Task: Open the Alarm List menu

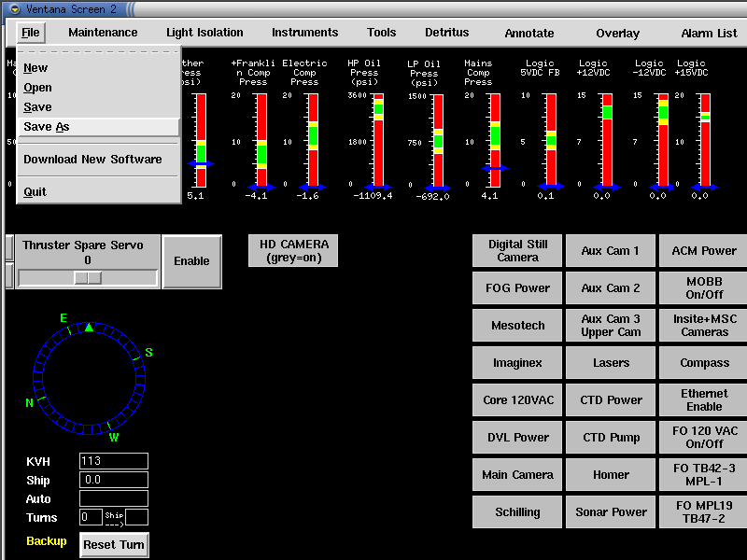Action: click(x=709, y=34)
